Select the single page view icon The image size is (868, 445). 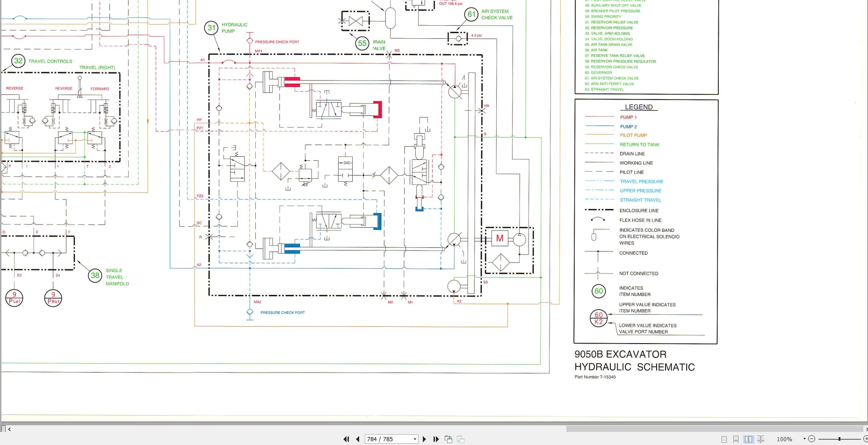click(x=723, y=439)
